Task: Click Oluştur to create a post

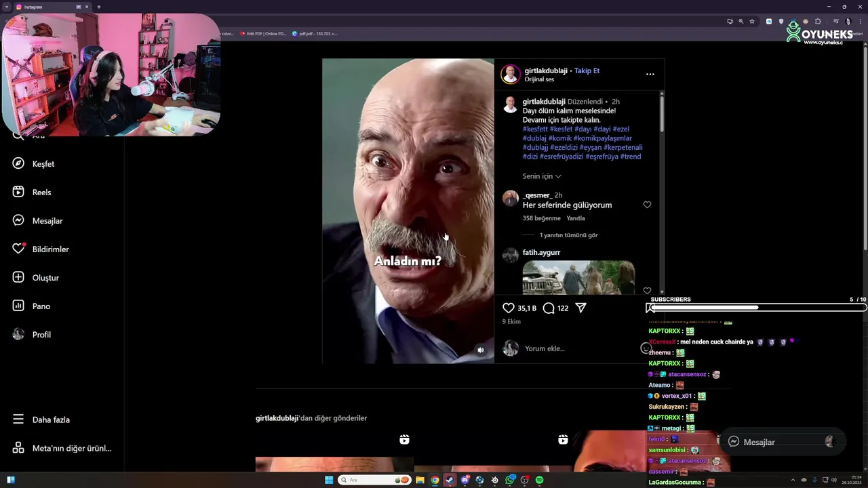Action: coord(36,278)
